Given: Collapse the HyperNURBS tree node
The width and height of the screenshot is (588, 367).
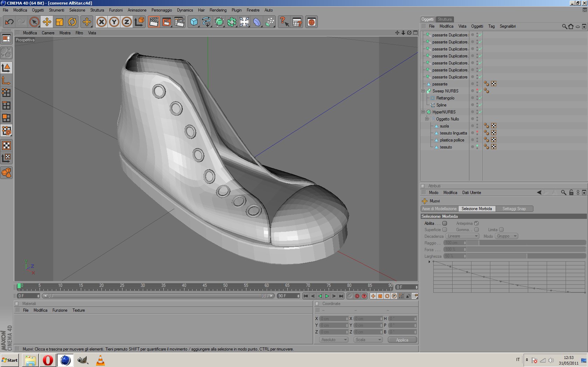Looking at the screenshot, I should [x=423, y=112].
